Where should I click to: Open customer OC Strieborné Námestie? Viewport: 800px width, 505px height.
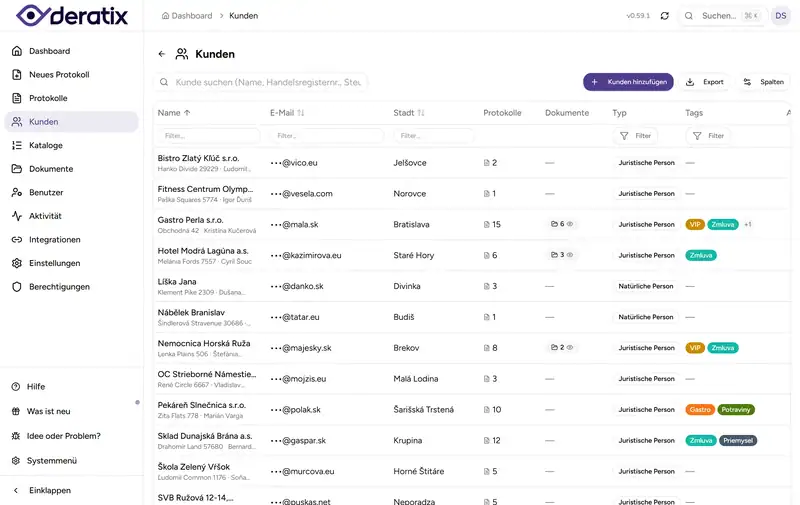207,374
